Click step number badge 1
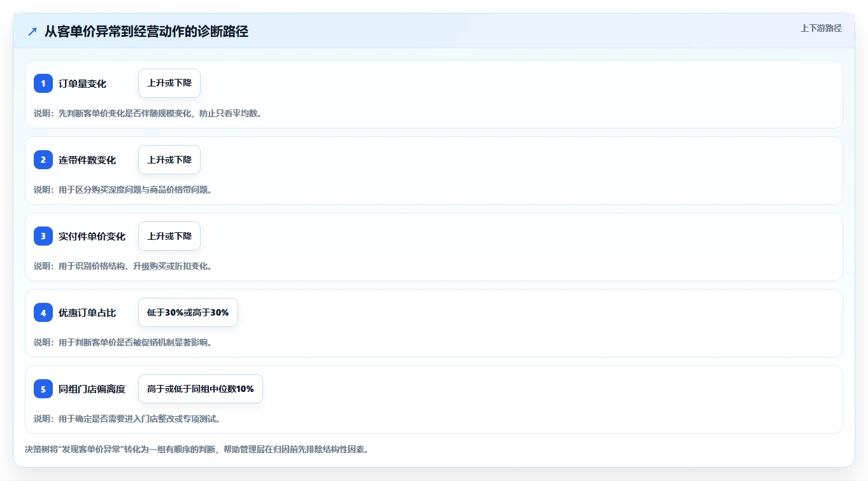The width and height of the screenshot is (868, 481). pos(43,83)
